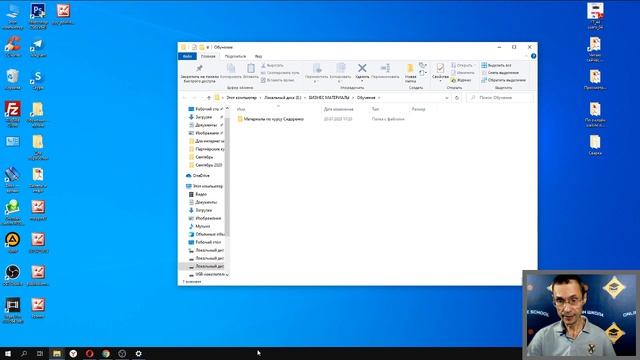
Task: Select Сентябрь 2020 folder in Quick access
Action: [205, 165]
